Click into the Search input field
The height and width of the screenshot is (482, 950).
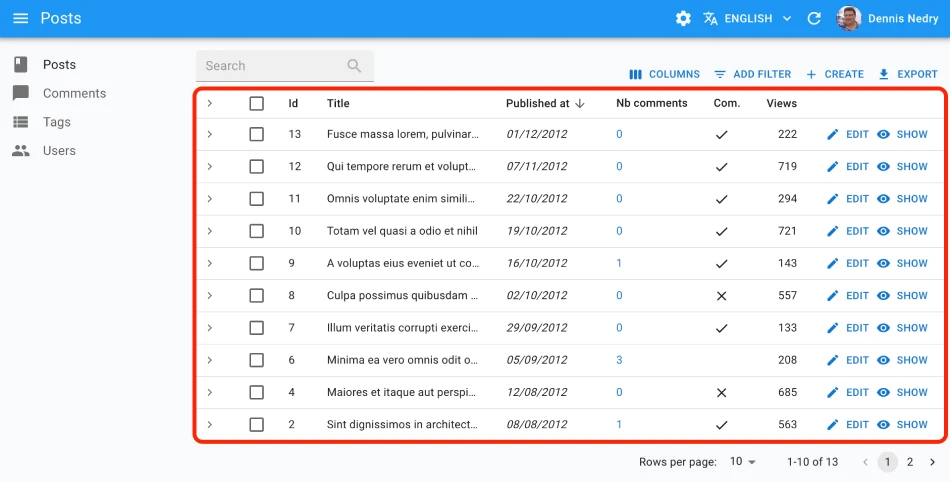pyautogui.click(x=270, y=66)
